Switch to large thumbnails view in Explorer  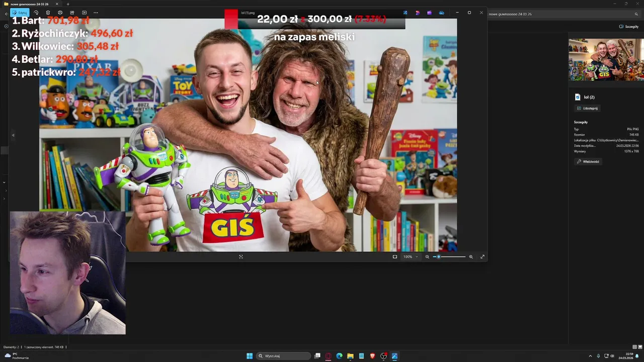[x=640, y=347]
